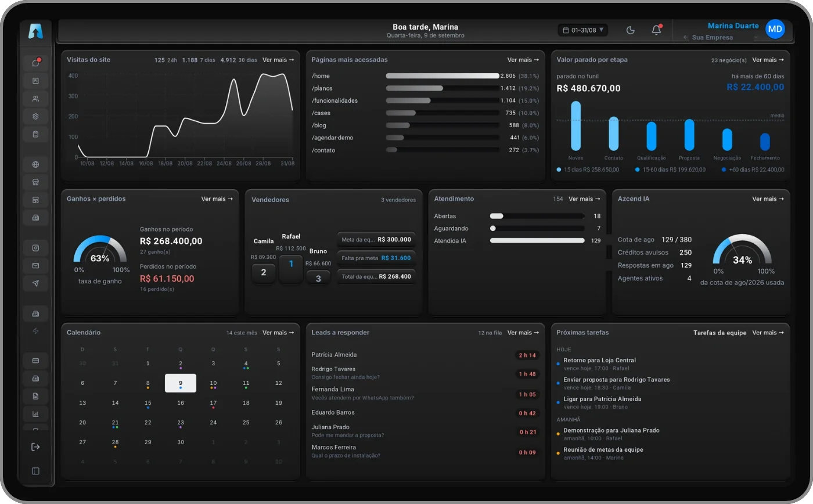Open lead Rodrigo Tavares

pyautogui.click(x=426, y=373)
